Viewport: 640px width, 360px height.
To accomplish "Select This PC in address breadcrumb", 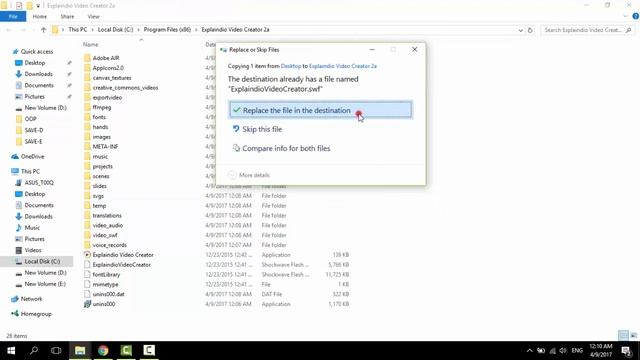I will pos(78,30).
